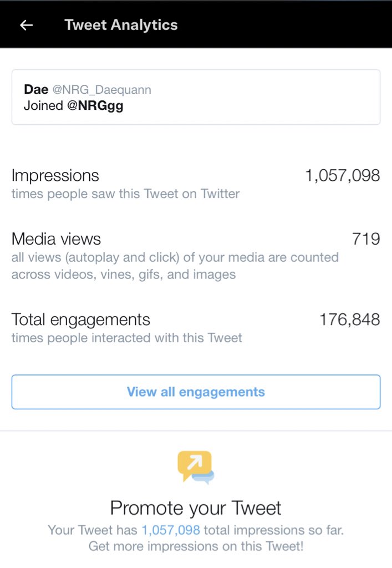Viewport: 392px width, 568px height.
Task: Open the Dae profile name
Action: pos(36,89)
